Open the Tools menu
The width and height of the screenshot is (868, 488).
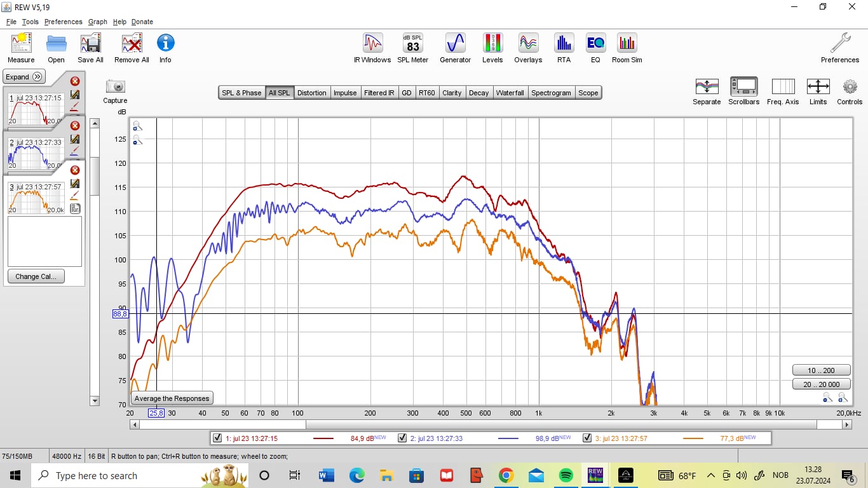[x=30, y=22]
